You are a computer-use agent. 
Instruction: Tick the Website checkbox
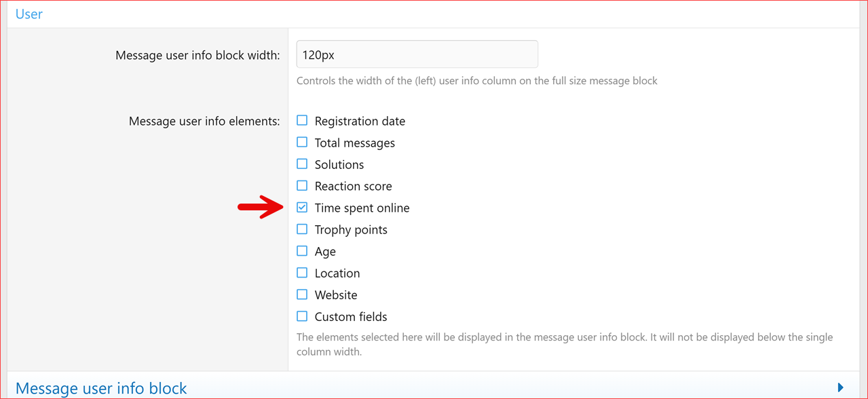pos(302,294)
